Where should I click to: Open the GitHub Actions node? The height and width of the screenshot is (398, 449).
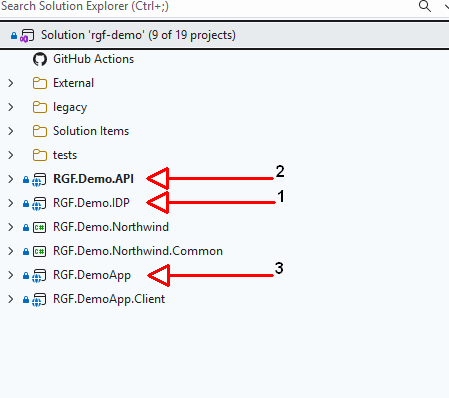coord(94,59)
